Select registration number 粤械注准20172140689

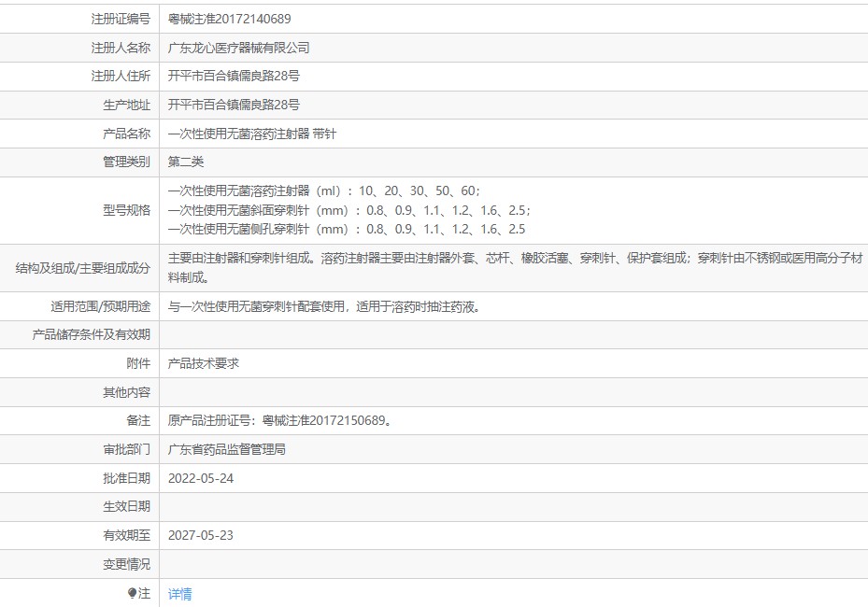pyautogui.click(x=229, y=19)
